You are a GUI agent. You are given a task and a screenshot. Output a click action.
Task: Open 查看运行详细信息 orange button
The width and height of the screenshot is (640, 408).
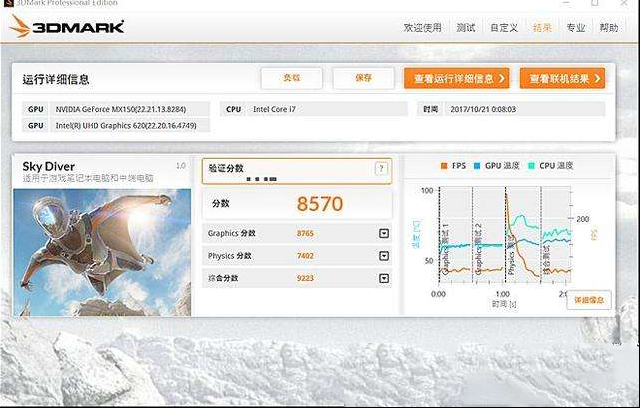coord(457,78)
